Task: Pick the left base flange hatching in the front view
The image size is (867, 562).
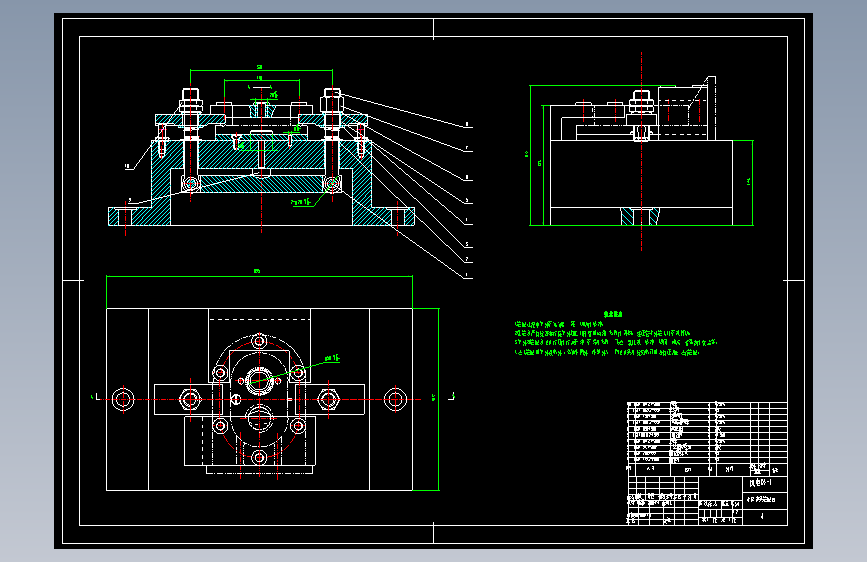Action: [139, 216]
